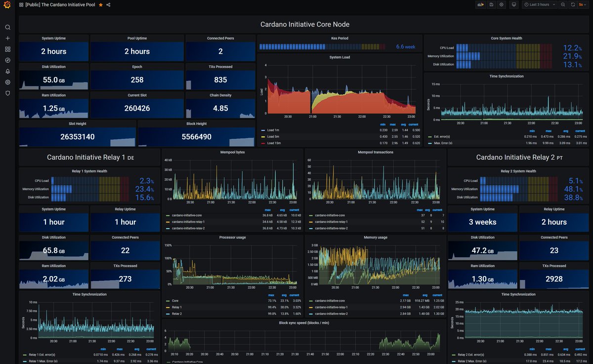Image resolution: width=593 pixels, height=364 pixels.
Task: Click the Relay 2 TXs Processed value 2928
Action: pos(554,279)
